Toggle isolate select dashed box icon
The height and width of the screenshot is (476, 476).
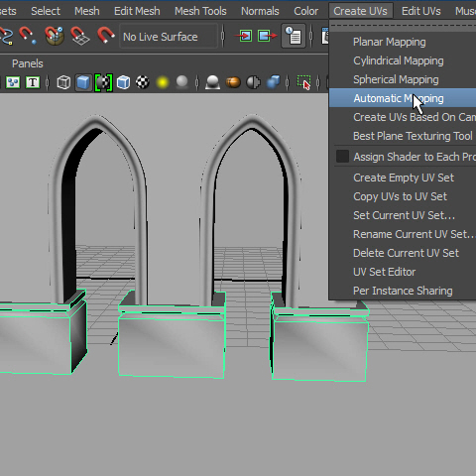coord(303,82)
